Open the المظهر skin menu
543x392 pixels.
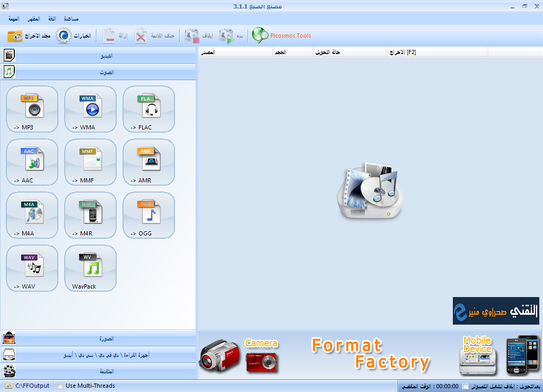coord(34,19)
